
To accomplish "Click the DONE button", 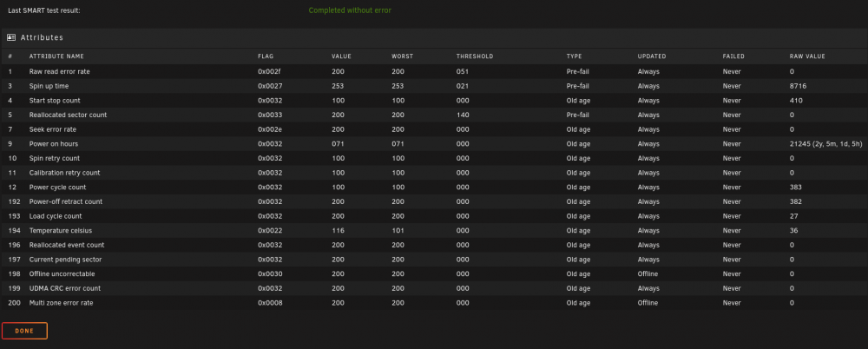I will point(24,331).
